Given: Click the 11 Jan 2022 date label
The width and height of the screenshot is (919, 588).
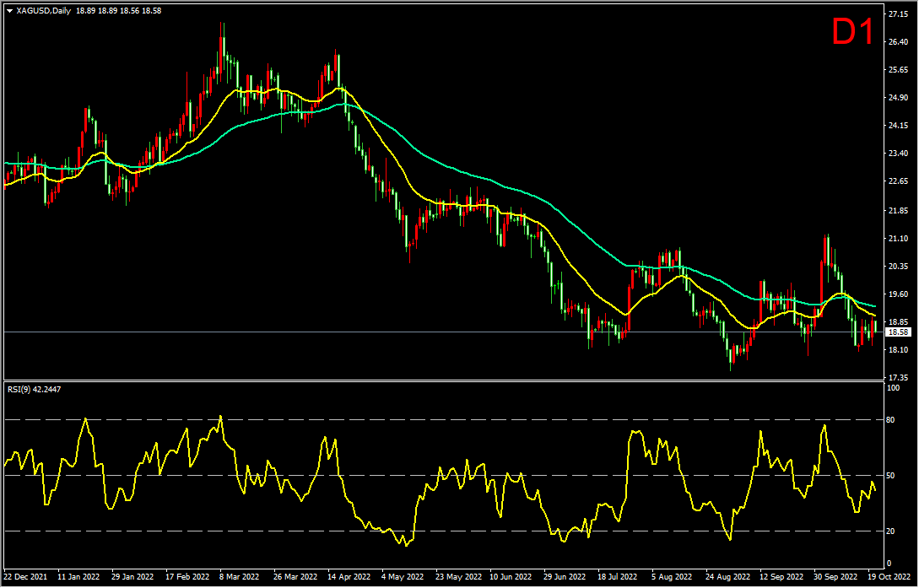Looking at the screenshot, I should 78,576.
